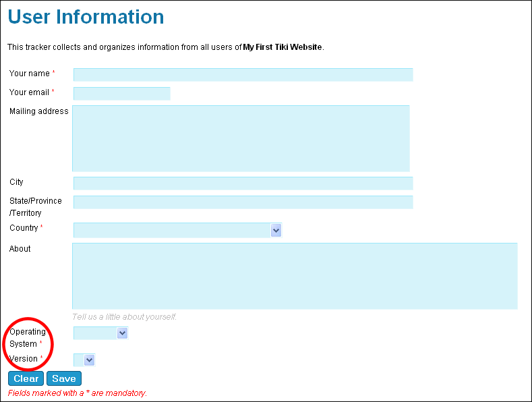Click the 'Your name' label
The width and height of the screenshot is (532, 402).
point(30,74)
